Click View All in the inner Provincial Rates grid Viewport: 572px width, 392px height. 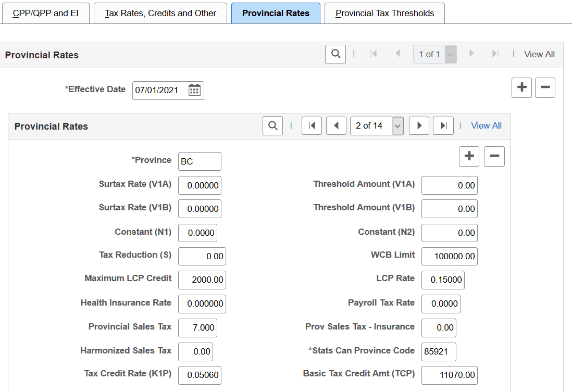click(x=486, y=125)
